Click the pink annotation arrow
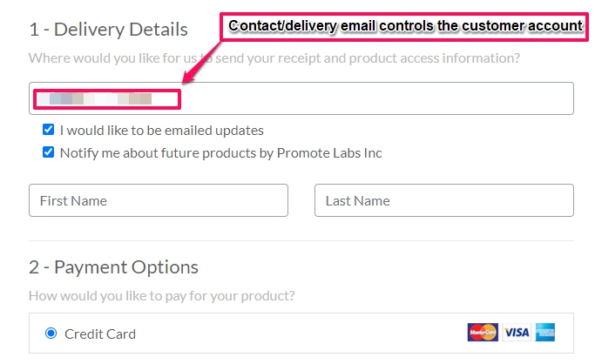 tap(201, 63)
